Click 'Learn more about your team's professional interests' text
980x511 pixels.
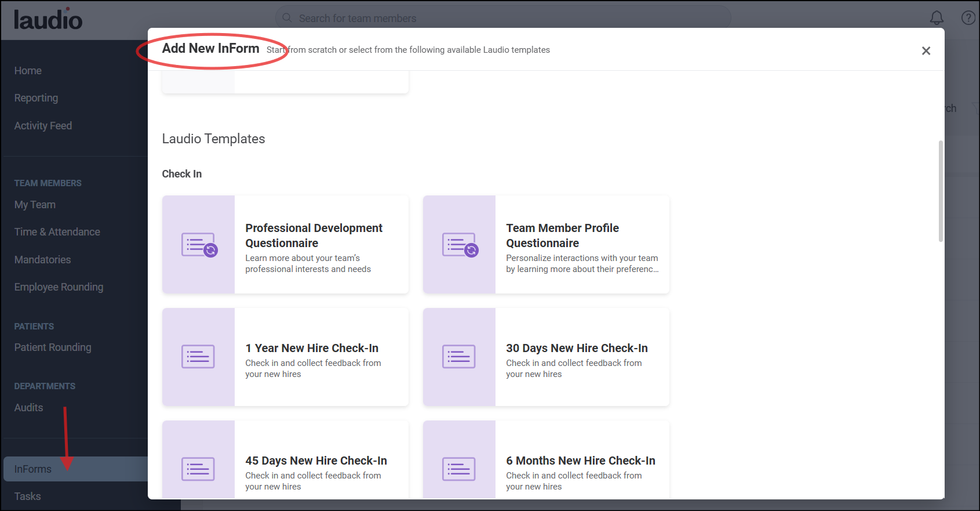pyautogui.click(x=308, y=263)
